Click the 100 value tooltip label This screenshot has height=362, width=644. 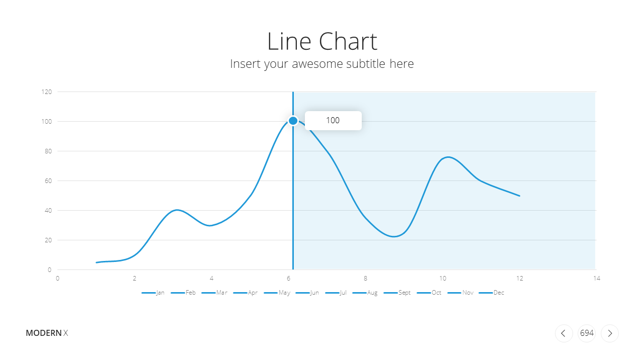pos(333,121)
